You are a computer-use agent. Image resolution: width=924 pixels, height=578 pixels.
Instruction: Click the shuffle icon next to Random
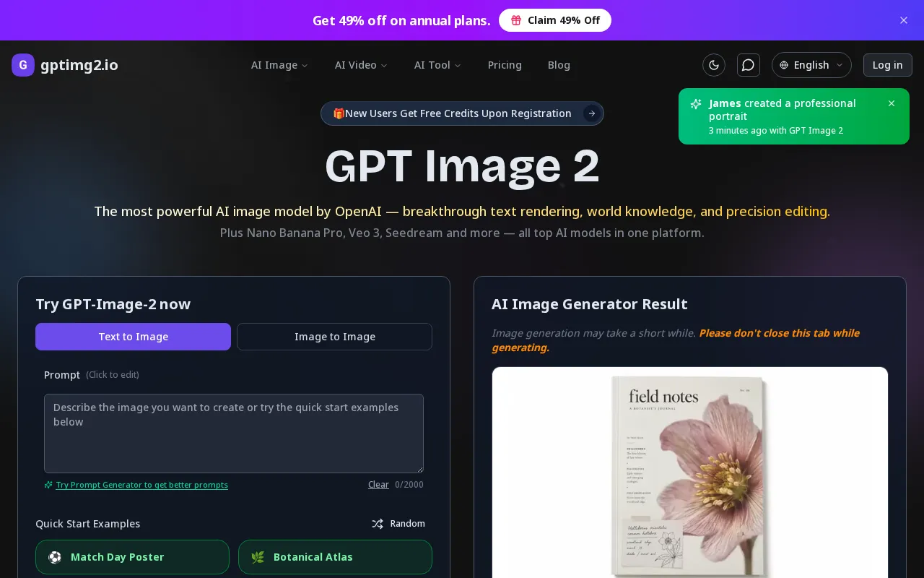coord(378,524)
